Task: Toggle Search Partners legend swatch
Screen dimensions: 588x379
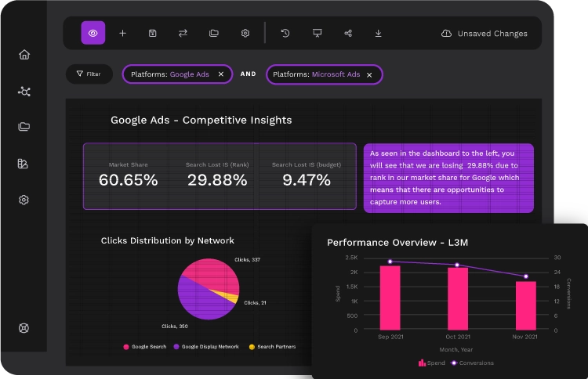Action: (252, 347)
